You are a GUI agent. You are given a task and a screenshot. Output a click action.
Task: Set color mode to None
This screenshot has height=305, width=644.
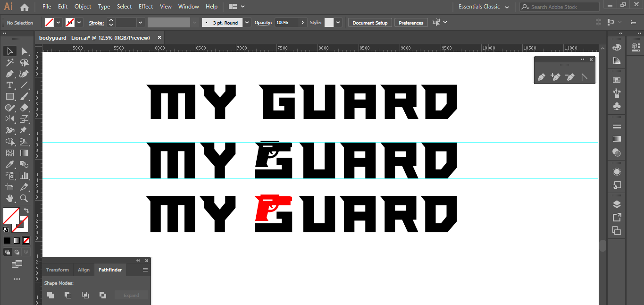click(x=26, y=240)
